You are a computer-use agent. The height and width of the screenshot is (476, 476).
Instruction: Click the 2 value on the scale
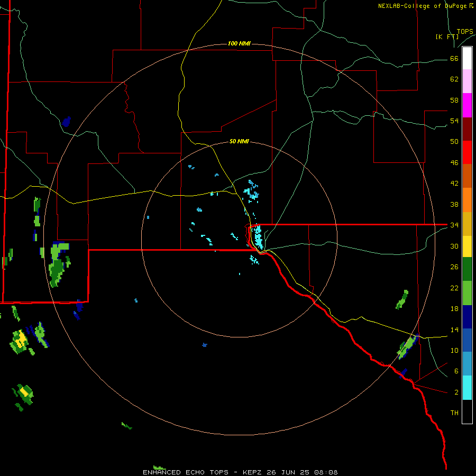pos(456,392)
